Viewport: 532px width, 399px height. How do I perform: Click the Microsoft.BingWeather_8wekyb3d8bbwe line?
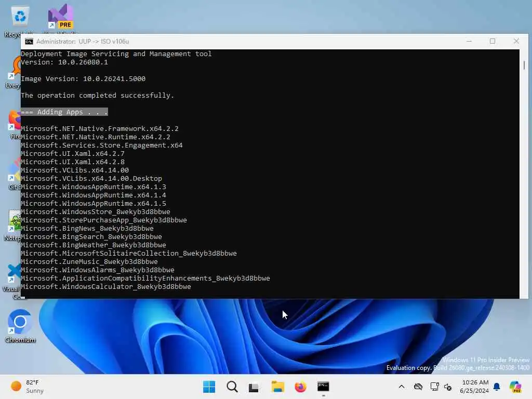94,245
